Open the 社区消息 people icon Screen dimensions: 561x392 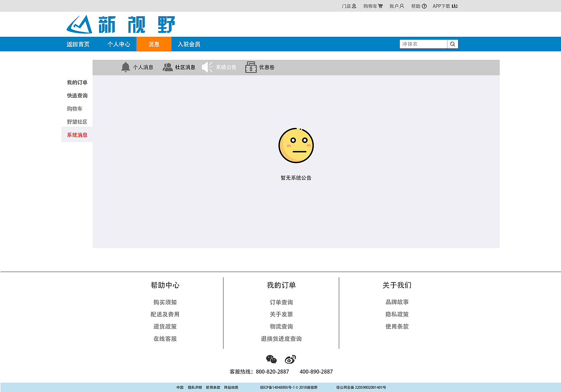pyautogui.click(x=167, y=67)
